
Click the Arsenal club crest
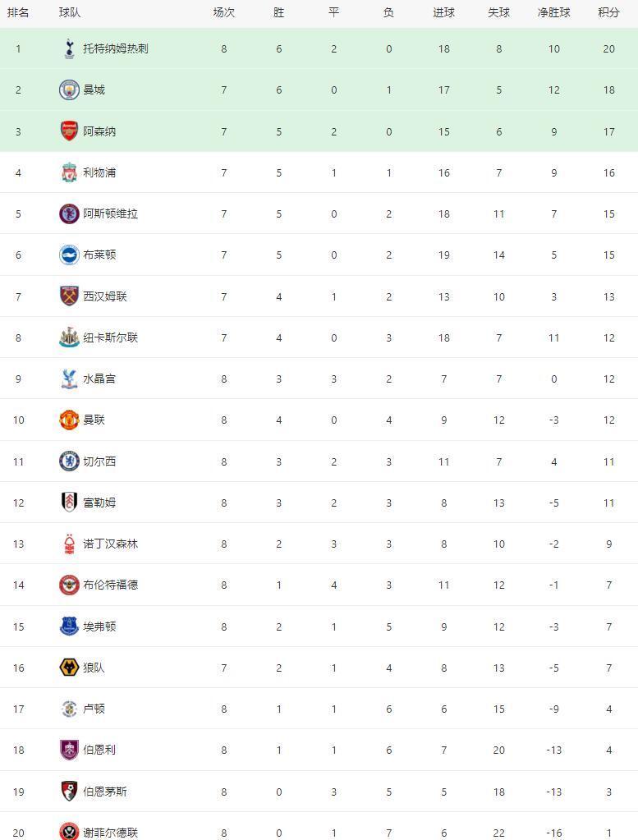pos(69,131)
